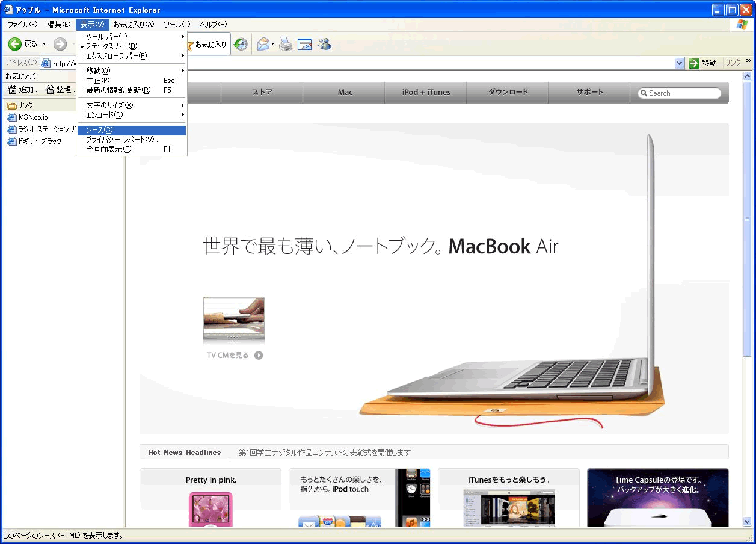Click the play icon next to TV CMを見る
756x544 pixels.
(x=259, y=355)
